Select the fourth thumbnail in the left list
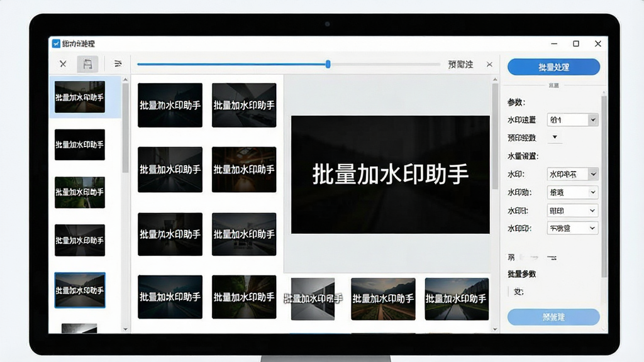Screen dimensions: 644x362 tap(80, 240)
